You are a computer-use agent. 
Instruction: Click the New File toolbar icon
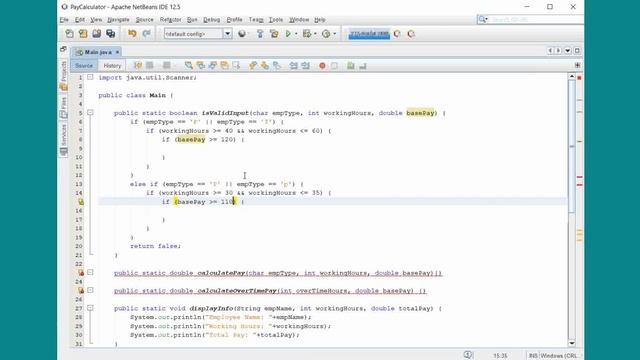pos(69,34)
